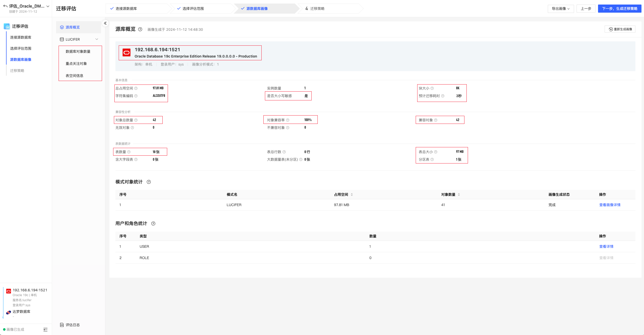Screen dimensions: 644x335
Task: Open 导出画像 dropdown
Action: 561,9
